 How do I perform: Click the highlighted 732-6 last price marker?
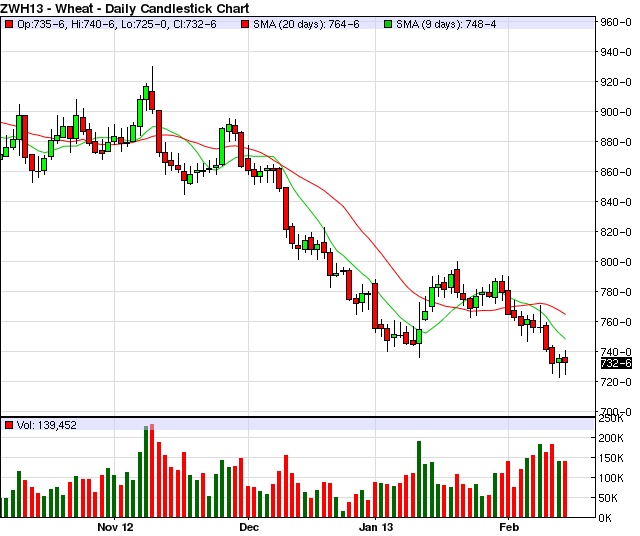pos(616,363)
